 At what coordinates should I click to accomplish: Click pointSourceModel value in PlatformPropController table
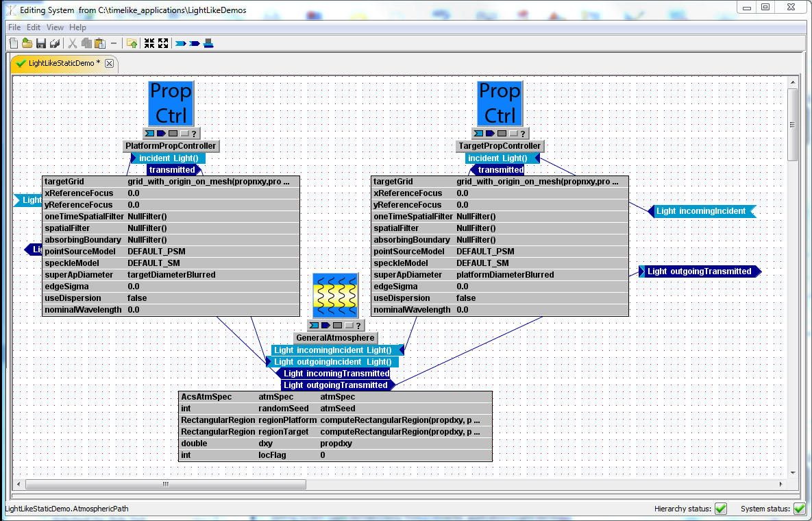pos(156,252)
